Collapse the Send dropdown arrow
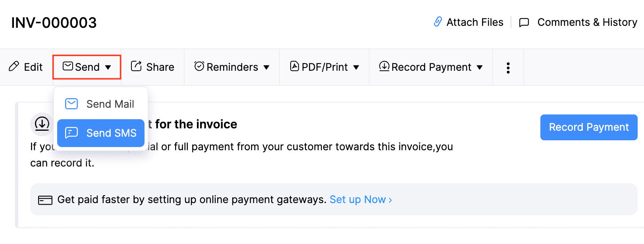The height and width of the screenshot is (244, 644). (108, 68)
